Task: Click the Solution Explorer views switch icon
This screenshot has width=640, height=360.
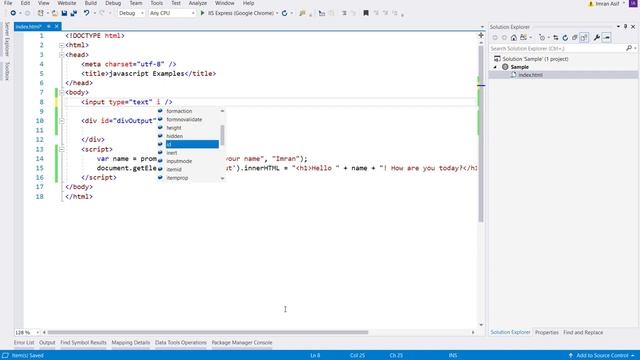Action: (x=523, y=38)
